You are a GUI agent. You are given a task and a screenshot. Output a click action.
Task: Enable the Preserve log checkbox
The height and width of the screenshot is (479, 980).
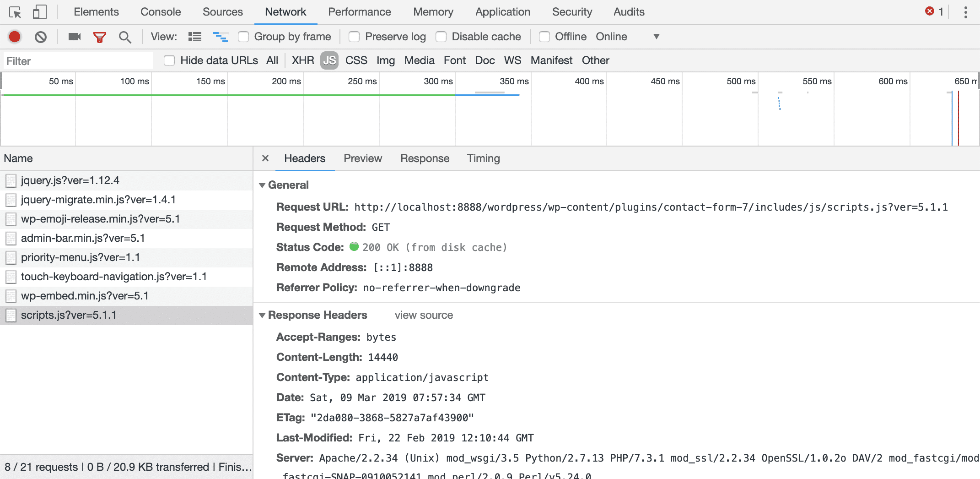(354, 37)
